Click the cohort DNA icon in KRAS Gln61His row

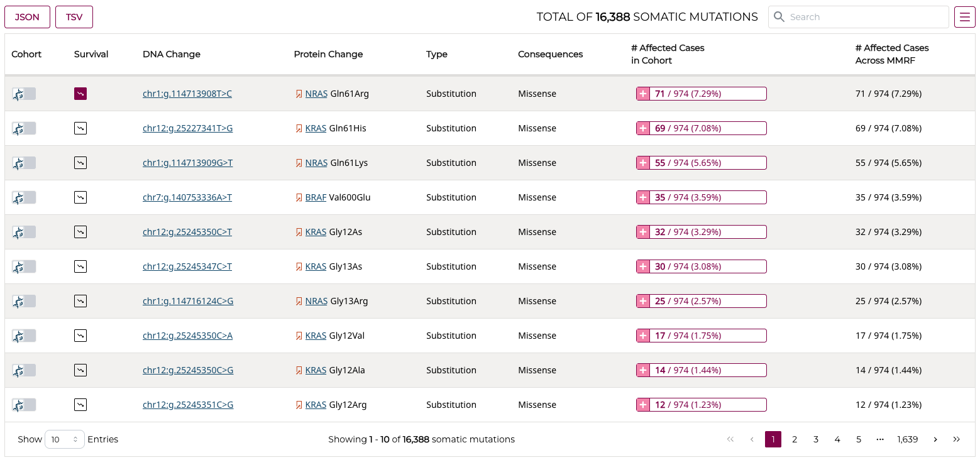pos(23,128)
